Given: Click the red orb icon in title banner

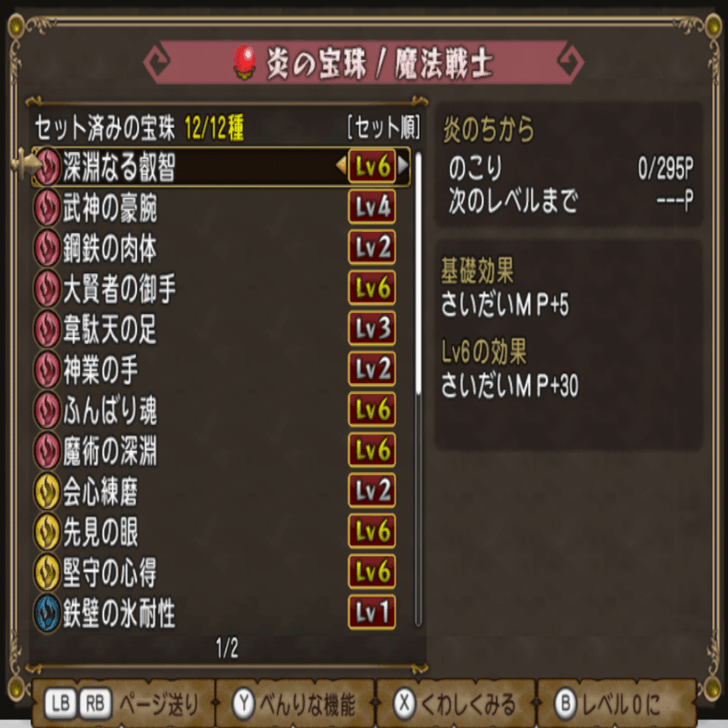Looking at the screenshot, I should click(245, 62).
